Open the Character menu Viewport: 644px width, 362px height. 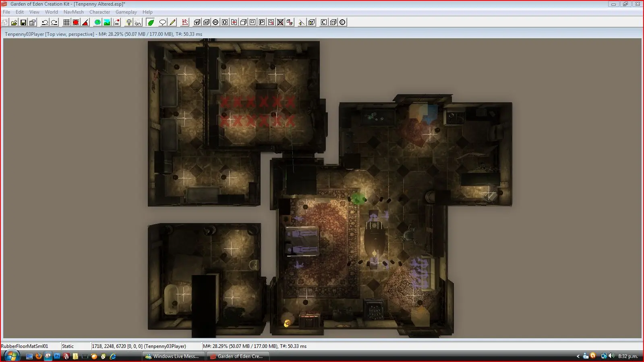coord(99,12)
